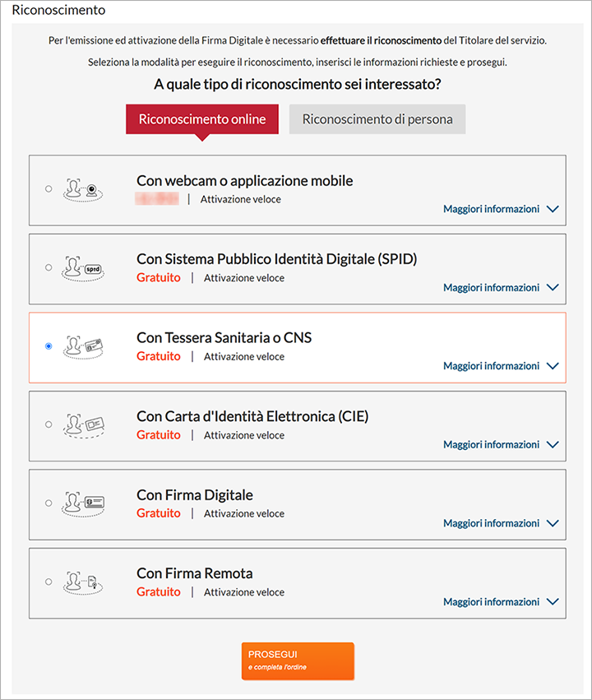Click the Con Carta d'Identità Elettronica heading

tap(252, 416)
